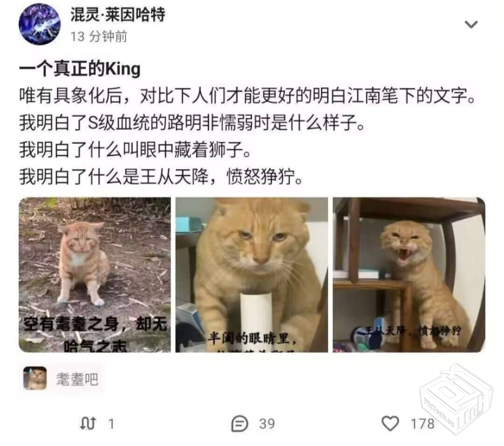Image resolution: width=504 pixels, height=446 pixels.
Task: Tap the repost arrows icon
Action: click(x=88, y=424)
